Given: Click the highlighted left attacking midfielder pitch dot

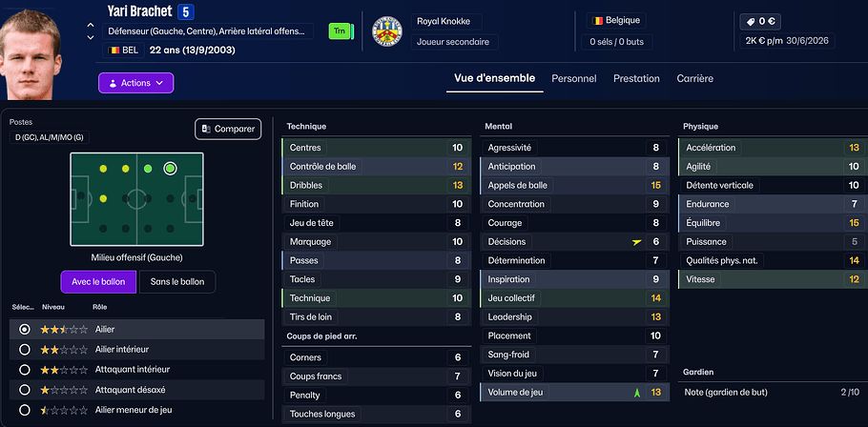Looking at the screenshot, I should (170, 169).
